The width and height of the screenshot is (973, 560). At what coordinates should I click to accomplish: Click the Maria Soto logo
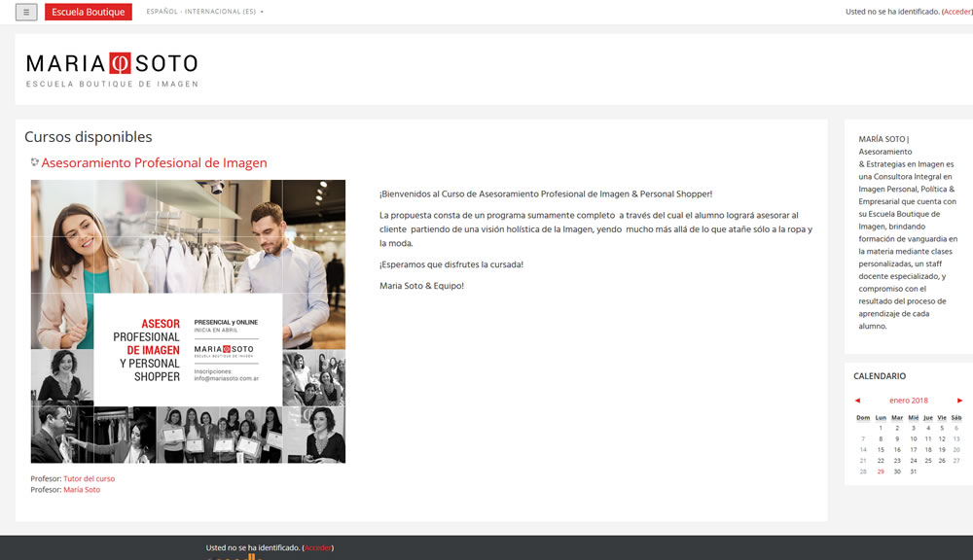pos(112,70)
